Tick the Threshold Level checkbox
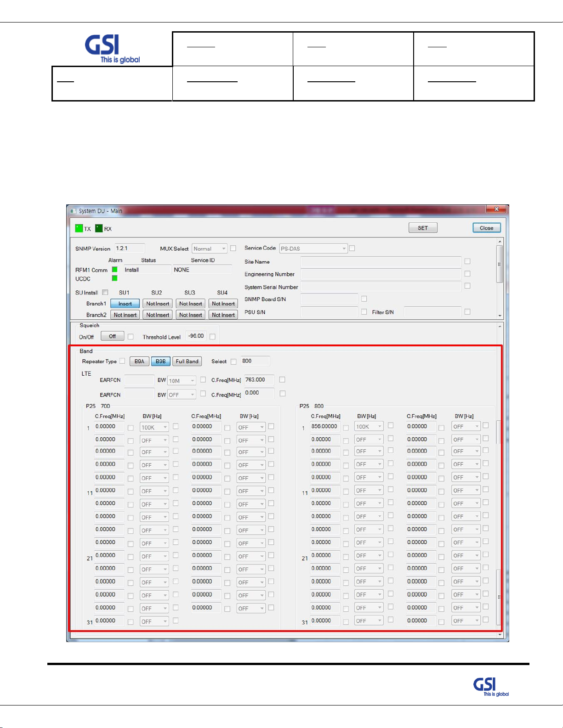Screen dimensions: 563x728 click(212, 337)
